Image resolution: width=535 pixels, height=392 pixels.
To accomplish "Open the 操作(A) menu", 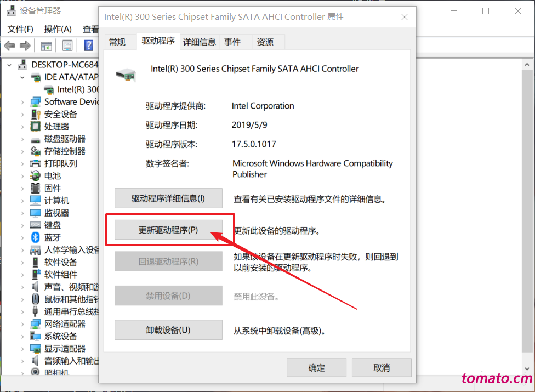I will [x=58, y=29].
